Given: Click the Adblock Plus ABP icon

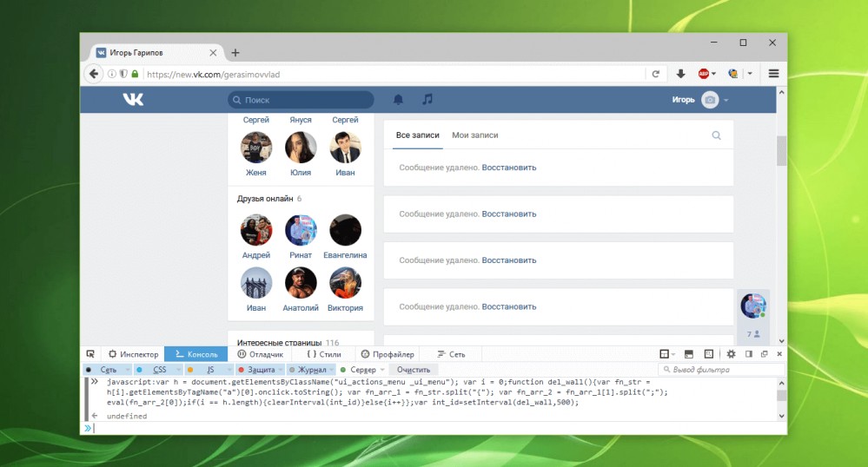Looking at the screenshot, I should [x=704, y=74].
